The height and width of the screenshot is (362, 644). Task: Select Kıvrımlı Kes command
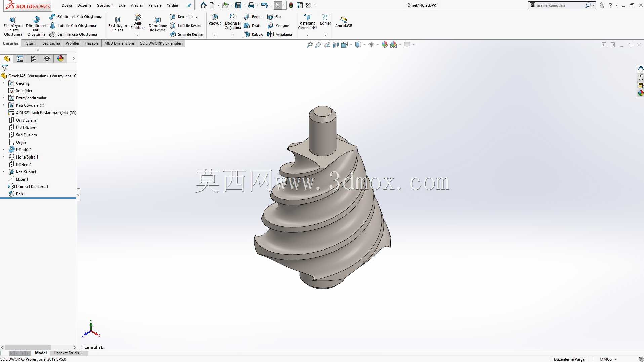point(184,17)
